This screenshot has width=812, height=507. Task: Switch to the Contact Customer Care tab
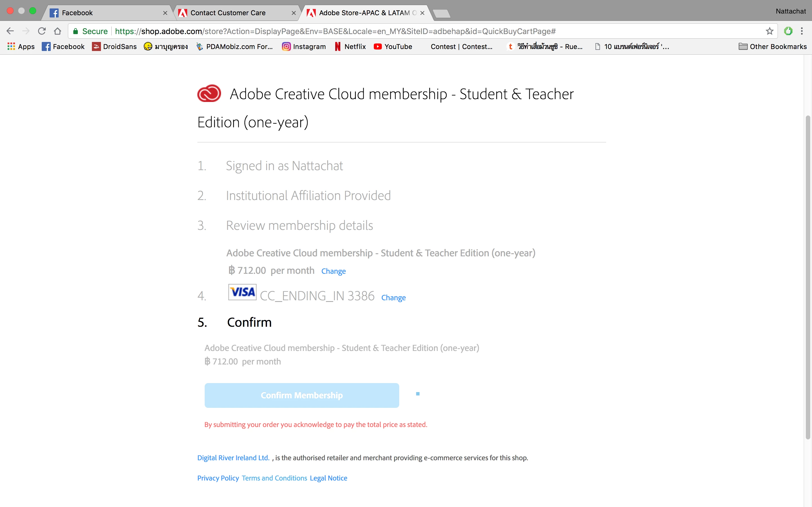pyautogui.click(x=228, y=13)
